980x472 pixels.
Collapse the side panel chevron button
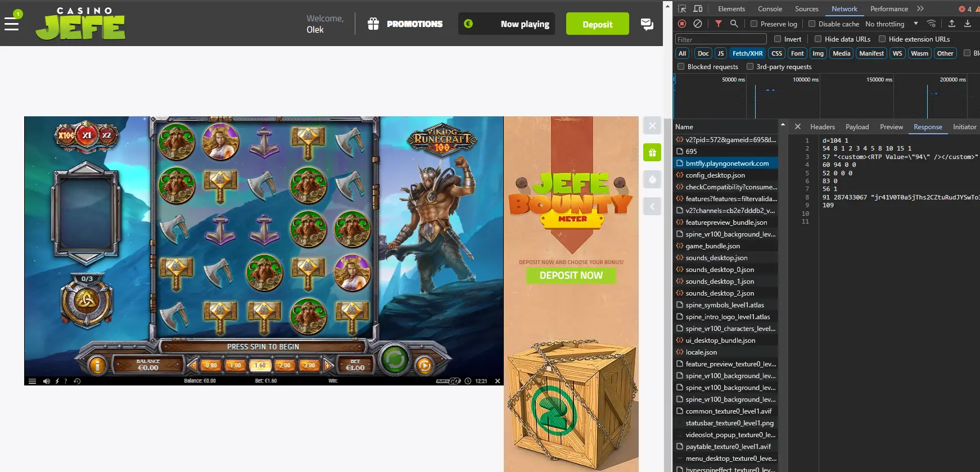(x=652, y=206)
